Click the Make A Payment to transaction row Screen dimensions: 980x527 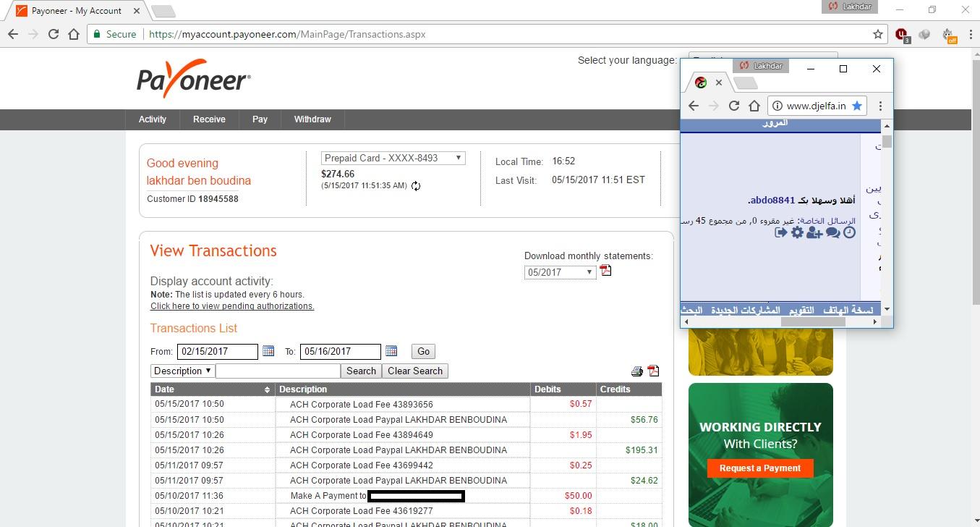[x=406, y=496]
